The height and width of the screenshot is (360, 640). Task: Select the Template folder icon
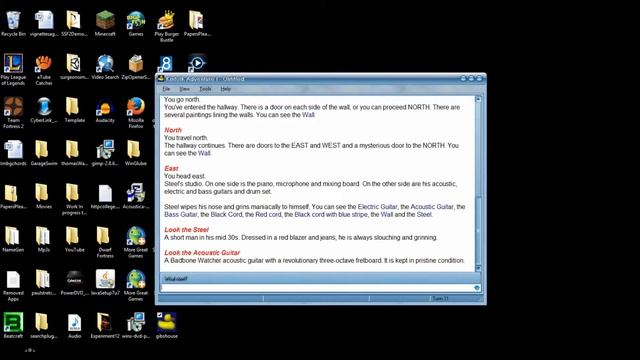[74, 110]
